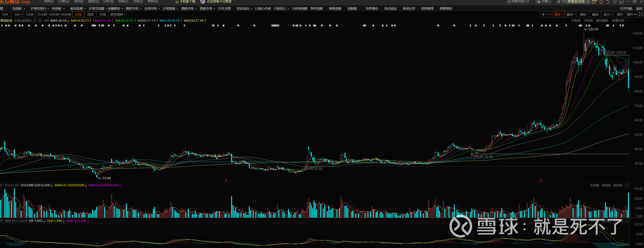Image resolution: width=644 pixels, height=248 pixels.
Task: Expand the 更多周期 period dropdown
Action: coord(117,15)
